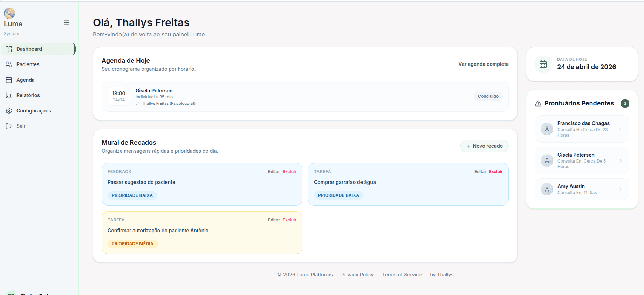The width and height of the screenshot is (644, 295).
Task: Select Sair to log out
Action: click(x=38, y=126)
